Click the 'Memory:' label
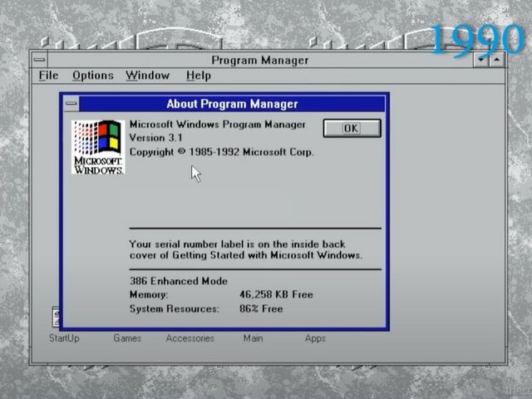This screenshot has width=532, height=399. click(149, 294)
